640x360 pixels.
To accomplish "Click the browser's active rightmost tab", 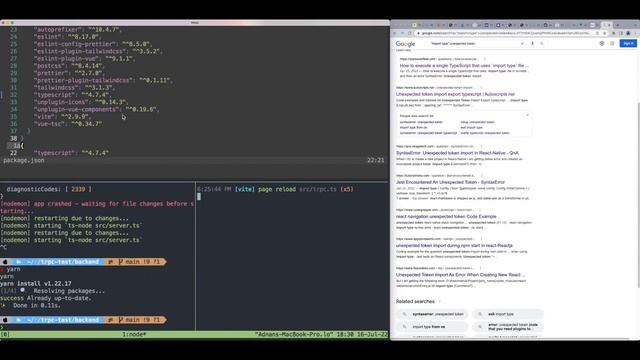I will click(x=607, y=25).
